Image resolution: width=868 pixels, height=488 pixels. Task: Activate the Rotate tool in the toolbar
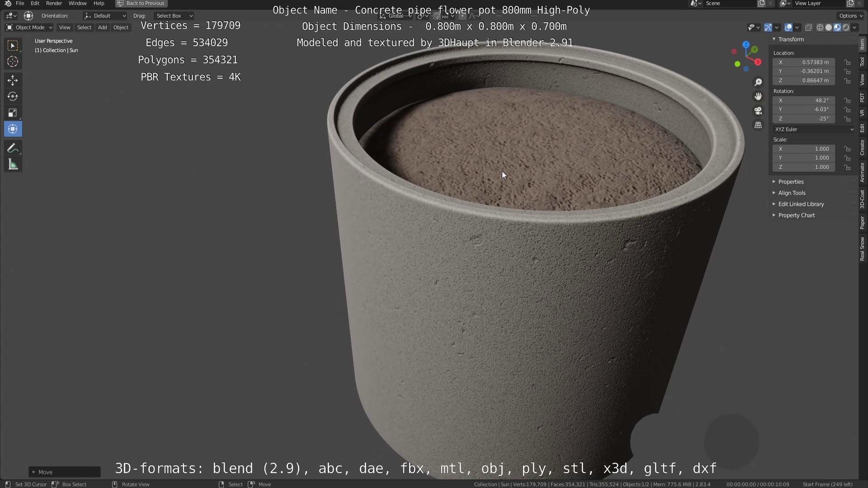tap(13, 97)
